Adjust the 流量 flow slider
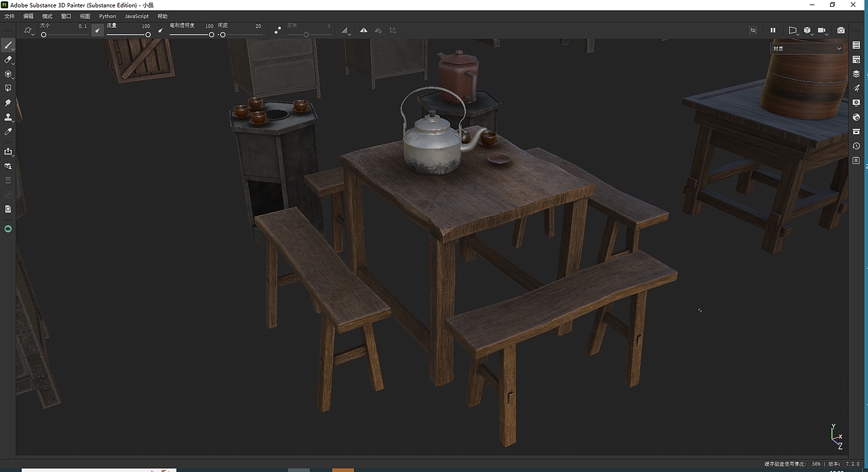The image size is (868, 472). pos(128,35)
